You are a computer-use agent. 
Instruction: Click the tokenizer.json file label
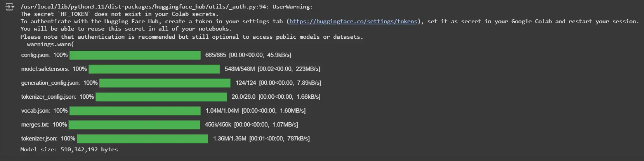39,139
